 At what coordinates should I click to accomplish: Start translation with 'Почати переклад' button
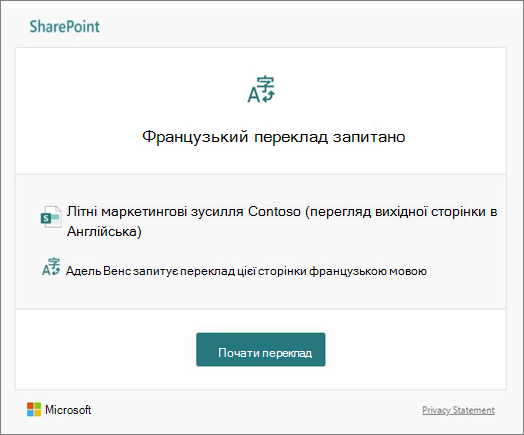(x=261, y=349)
